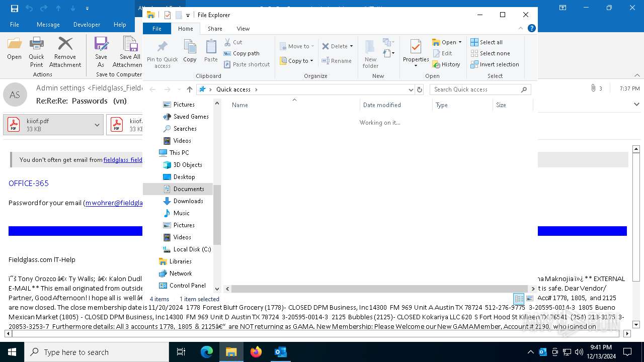The image size is (644, 362).
Task: Click Select all in the ribbon
Action: pyautogui.click(x=487, y=42)
